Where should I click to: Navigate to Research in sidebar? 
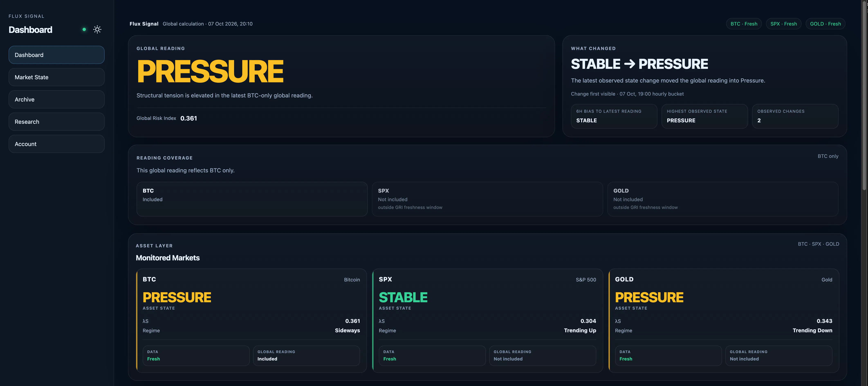[57, 122]
